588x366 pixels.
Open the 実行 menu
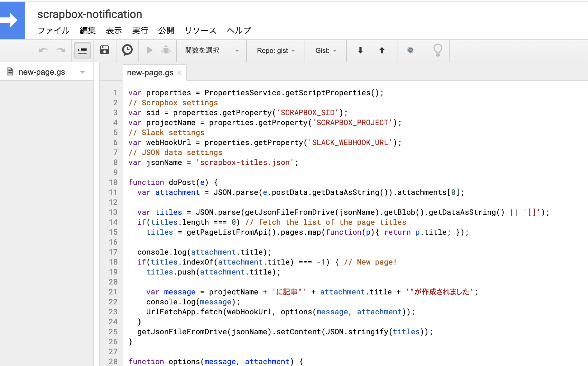140,30
